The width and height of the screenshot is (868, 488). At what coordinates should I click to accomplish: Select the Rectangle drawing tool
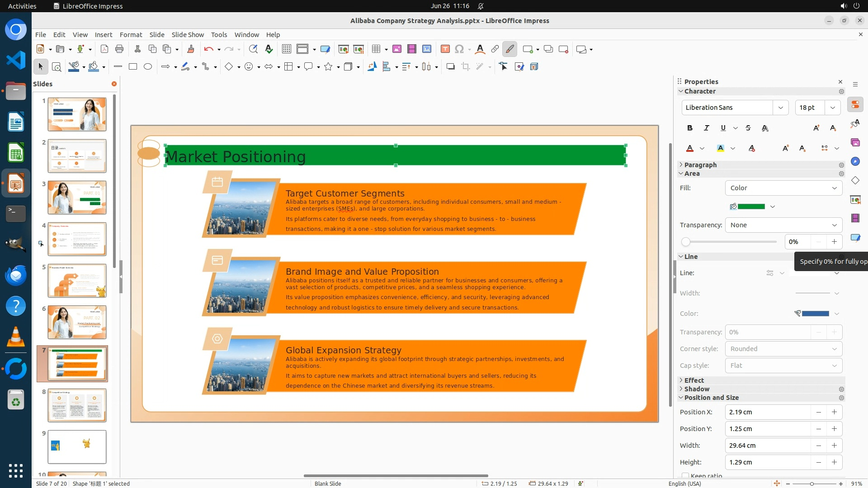click(133, 66)
